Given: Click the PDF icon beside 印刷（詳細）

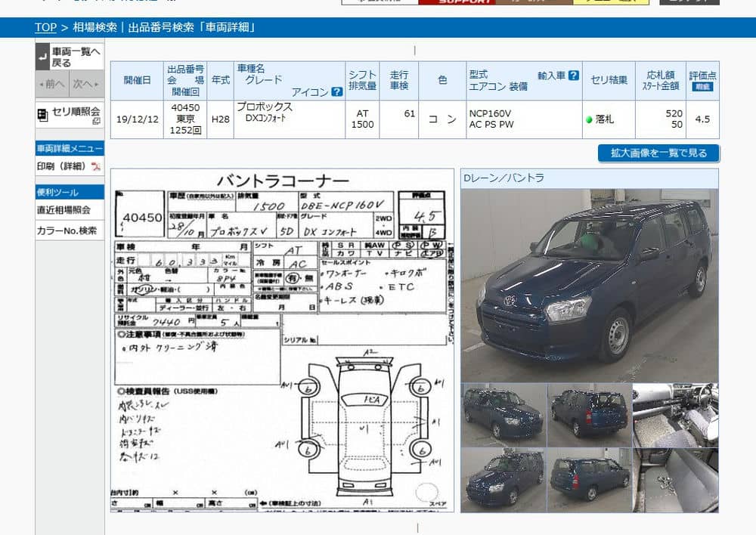Looking at the screenshot, I should [x=96, y=166].
